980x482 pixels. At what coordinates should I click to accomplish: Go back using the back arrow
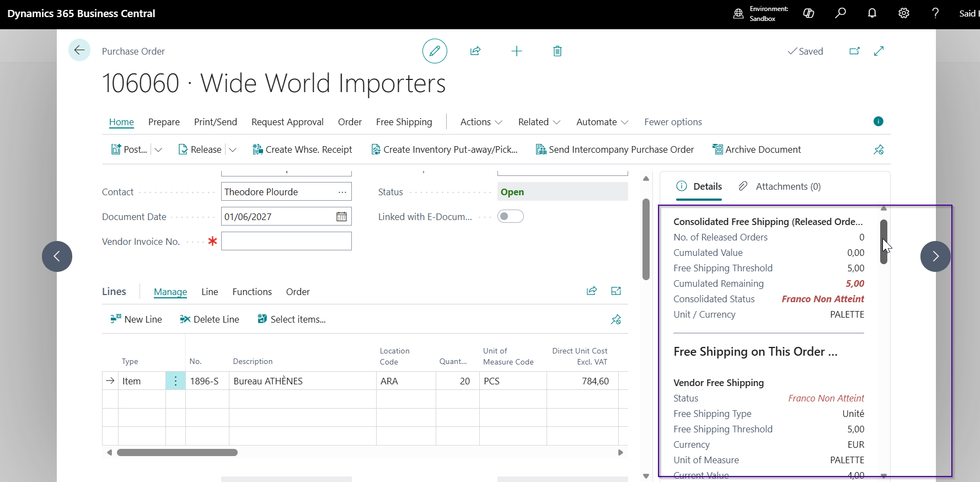point(79,51)
